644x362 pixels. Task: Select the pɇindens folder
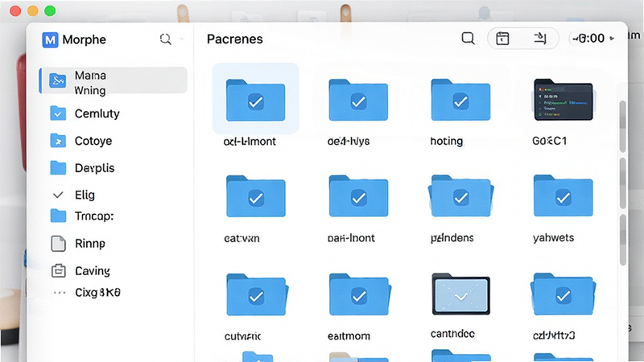pyautogui.click(x=460, y=196)
